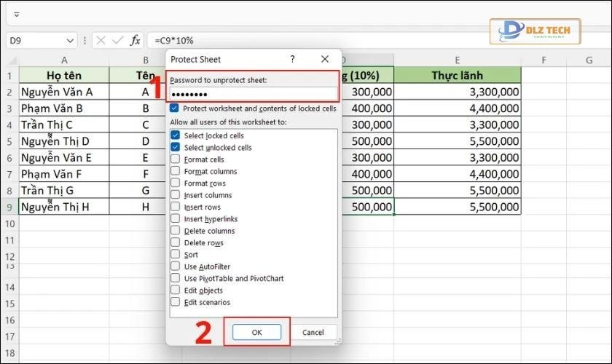Uncheck Protect worksheet and contents of locked cells
This screenshot has width=612, height=364.
pos(175,108)
